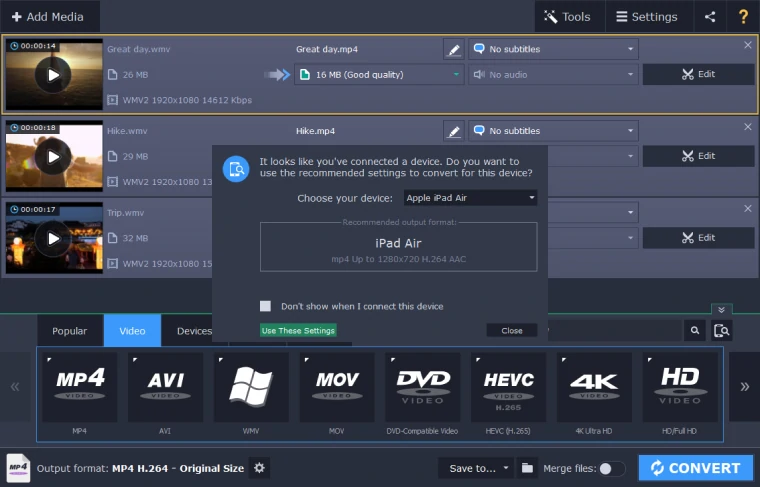The image size is (760, 487).
Task: Click the device dialog blue phone icon
Action: coord(236,169)
